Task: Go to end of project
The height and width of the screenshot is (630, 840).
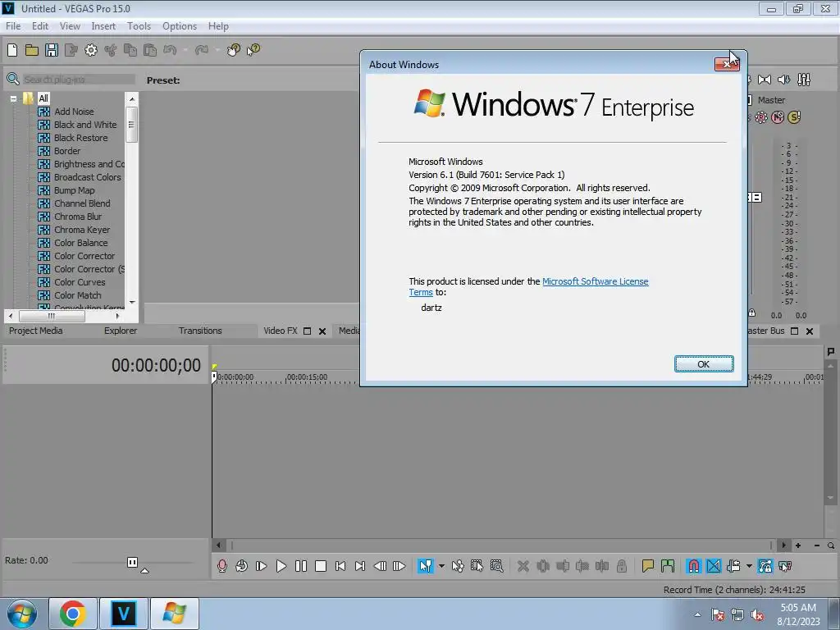Action: [x=360, y=566]
